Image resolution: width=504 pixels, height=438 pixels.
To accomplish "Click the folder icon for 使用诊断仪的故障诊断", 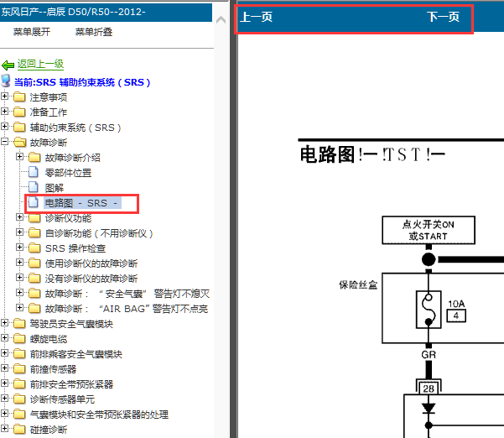I will click(x=34, y=263).
